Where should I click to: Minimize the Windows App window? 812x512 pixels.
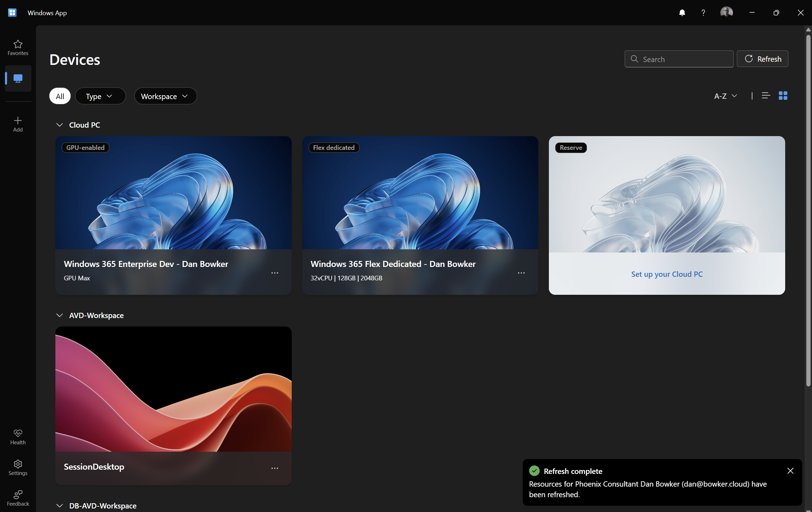pos(752,13)
